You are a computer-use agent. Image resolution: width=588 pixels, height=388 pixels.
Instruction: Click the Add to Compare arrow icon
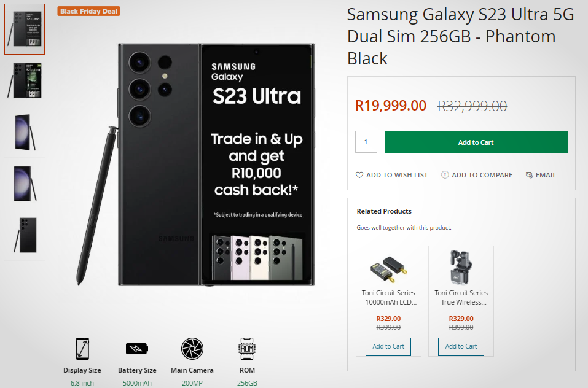click(445, 175)
